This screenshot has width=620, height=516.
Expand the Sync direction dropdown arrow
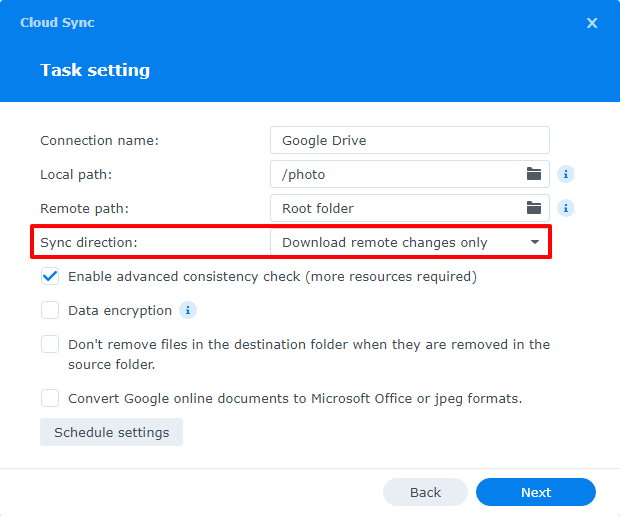(535, 242)
